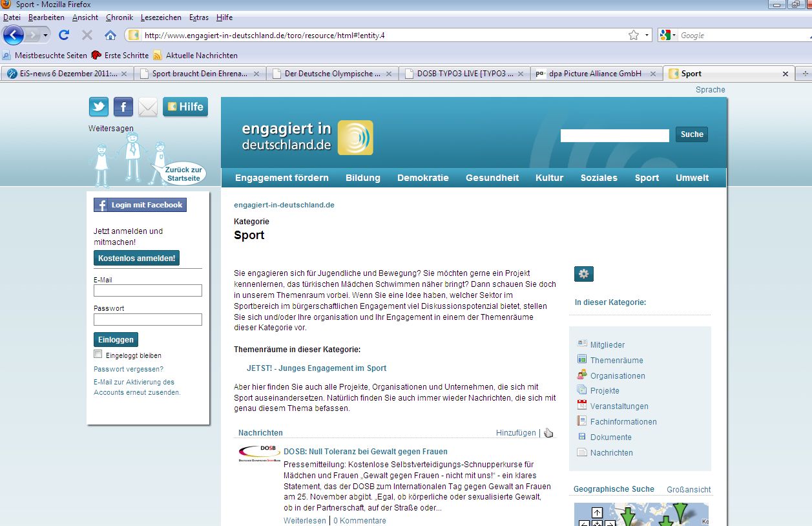This screenshot has width=812, height=526.
Task: Open the Lesezeichen menu
Action: click(x=161, y=17)
